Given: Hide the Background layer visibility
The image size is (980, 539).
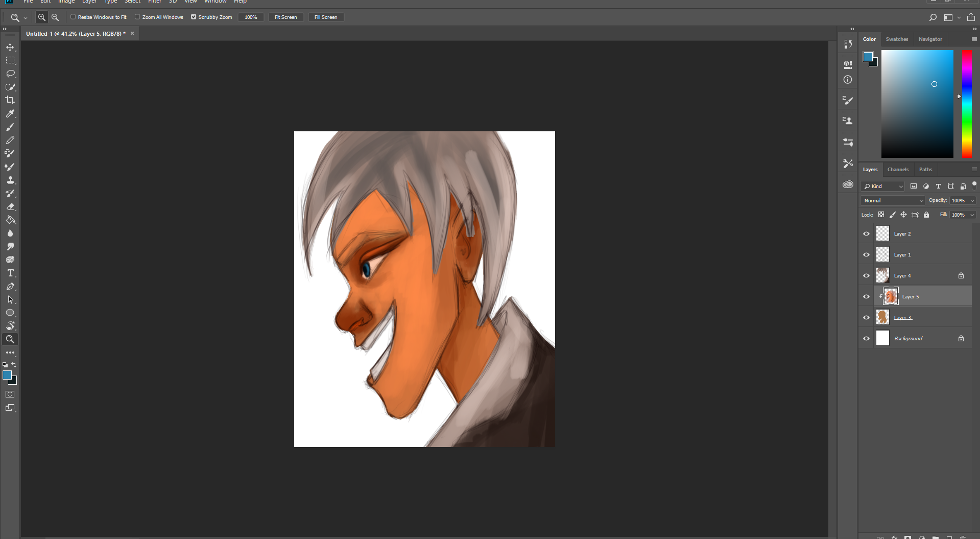Looking at the screenshot, I should [866, 339].
